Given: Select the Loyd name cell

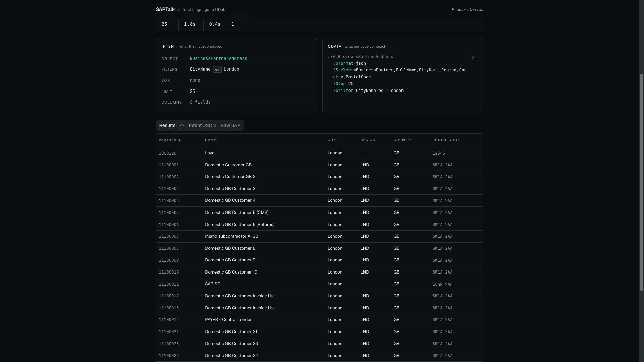Looking at the screenshot, I should 210,153.
